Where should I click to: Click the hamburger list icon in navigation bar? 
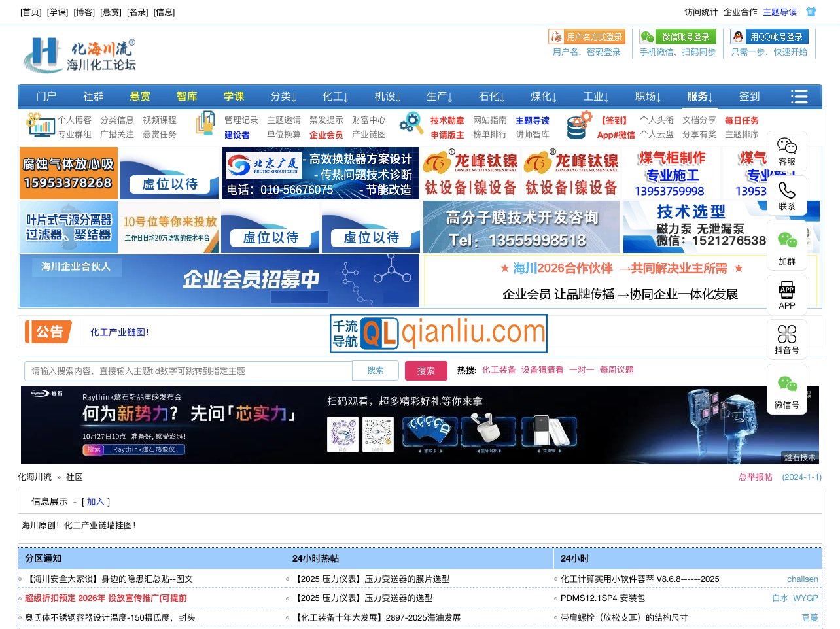coord(799,97)
